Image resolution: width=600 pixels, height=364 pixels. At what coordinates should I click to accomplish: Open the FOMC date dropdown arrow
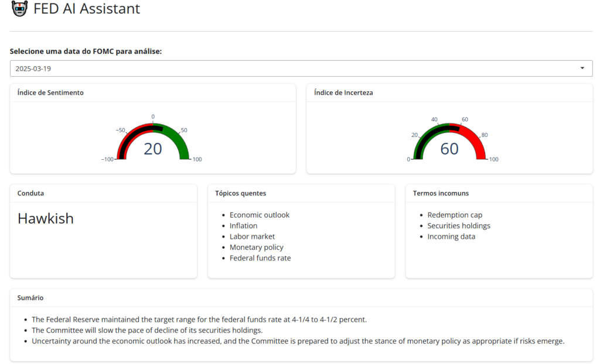[582, 68]
